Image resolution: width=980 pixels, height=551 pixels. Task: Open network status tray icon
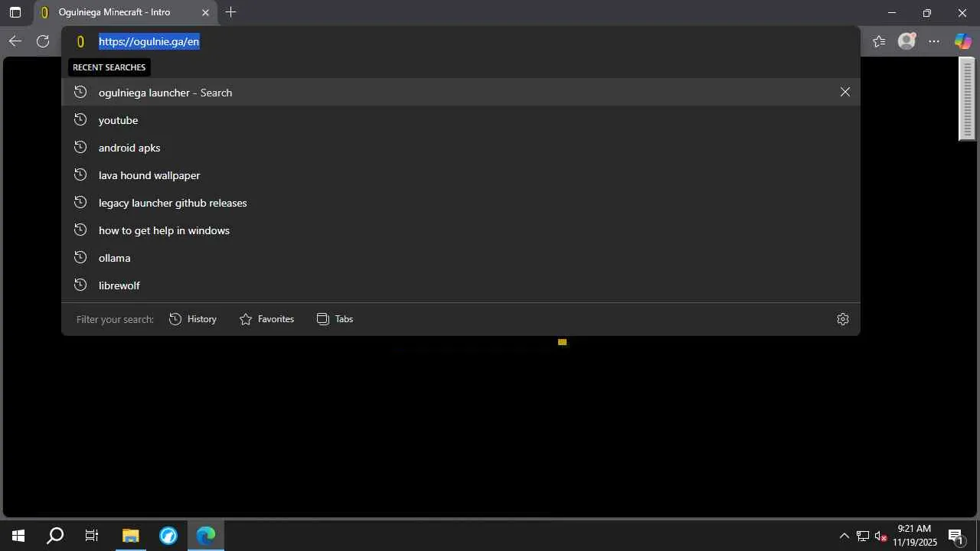pyautogui.click(x=863, y=536)
